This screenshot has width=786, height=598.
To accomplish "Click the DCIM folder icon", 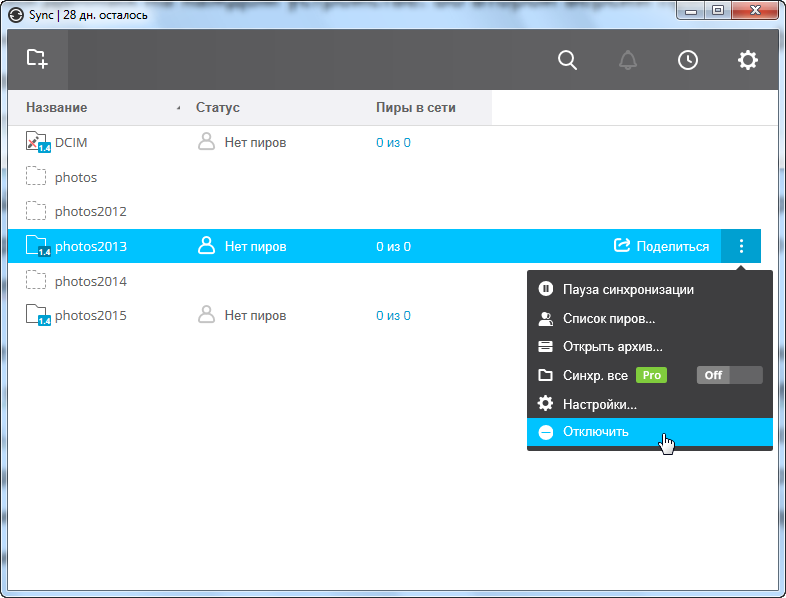I will 38,142.
